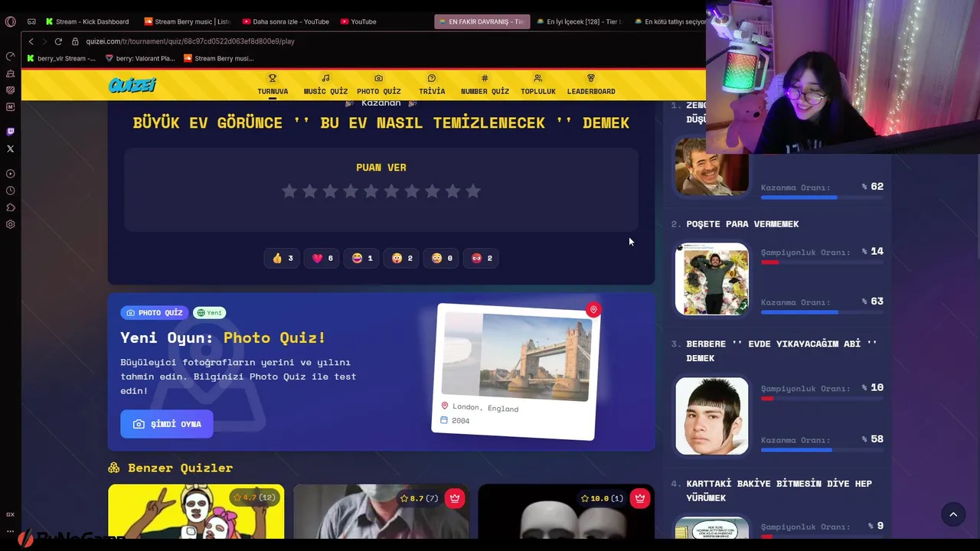The width and height of the screenshot is (980, 551).
Task: Click the Poşete Para Vermemek image
Action: [x=712, y=279]
